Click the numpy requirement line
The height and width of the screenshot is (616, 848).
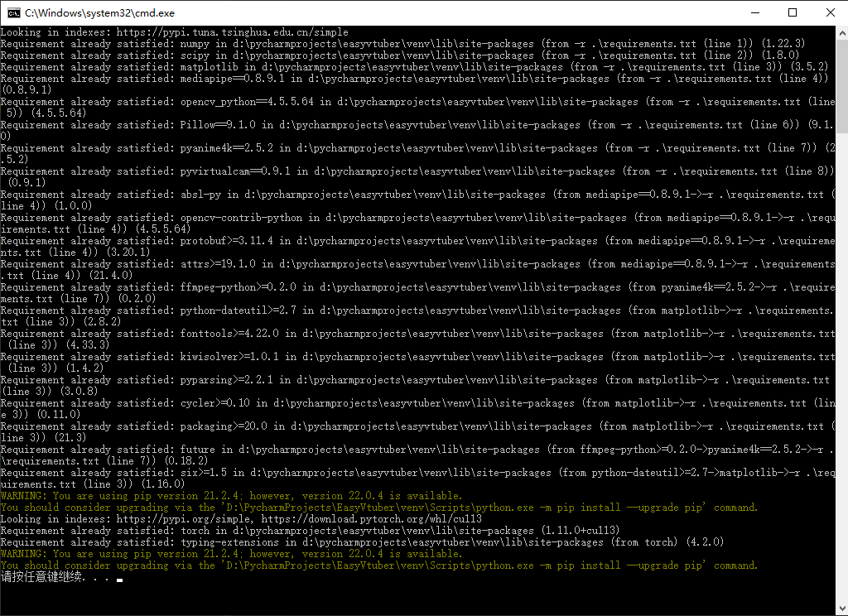tap(403, 44)
